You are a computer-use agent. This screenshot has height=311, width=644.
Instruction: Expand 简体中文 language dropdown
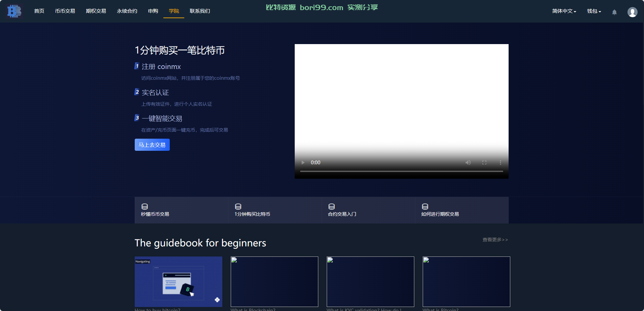(564, 11)
